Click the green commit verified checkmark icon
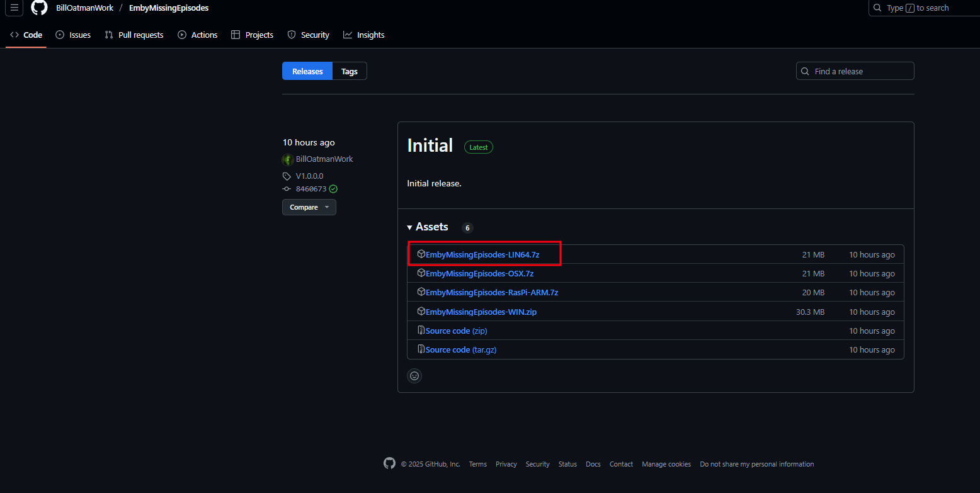This screenshot has height=493, width=980. point(333,189)
